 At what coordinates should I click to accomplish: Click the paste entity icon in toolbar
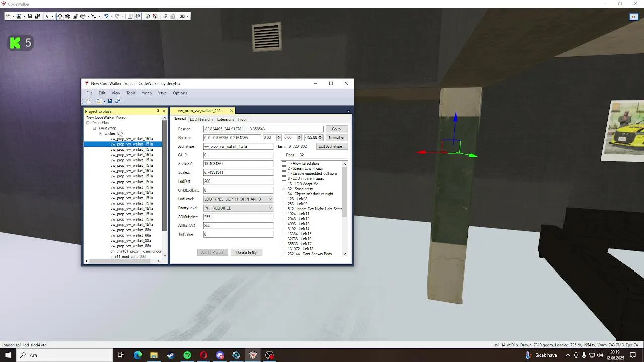[173, 16]
